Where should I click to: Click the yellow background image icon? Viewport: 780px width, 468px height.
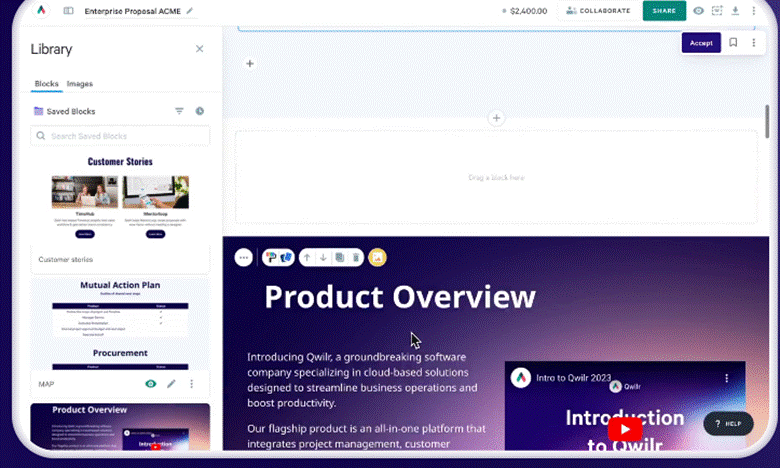[x=378, y=258]
